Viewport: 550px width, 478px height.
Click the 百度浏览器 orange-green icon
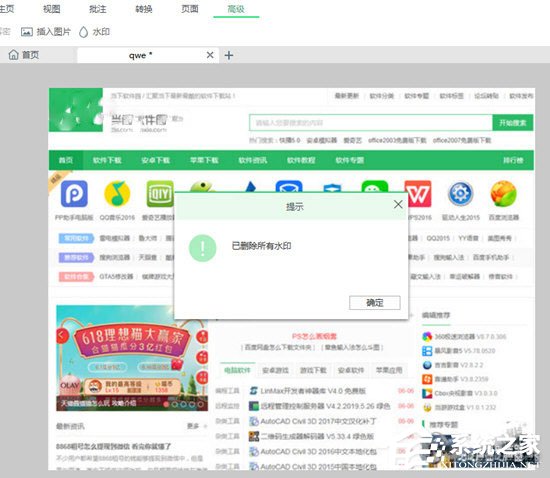[x=504, y=194]
